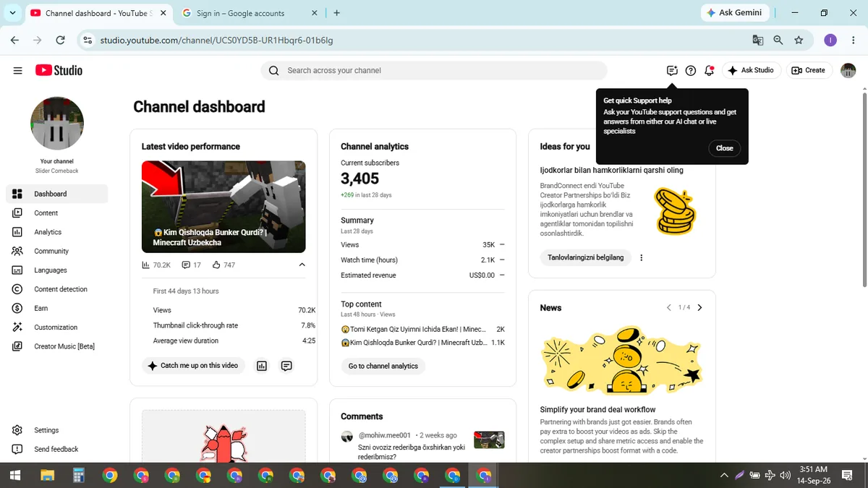Show hidden tray icons chevron
Image resolution: width=868 pixels, height=488 pixels.
point(724,475)
